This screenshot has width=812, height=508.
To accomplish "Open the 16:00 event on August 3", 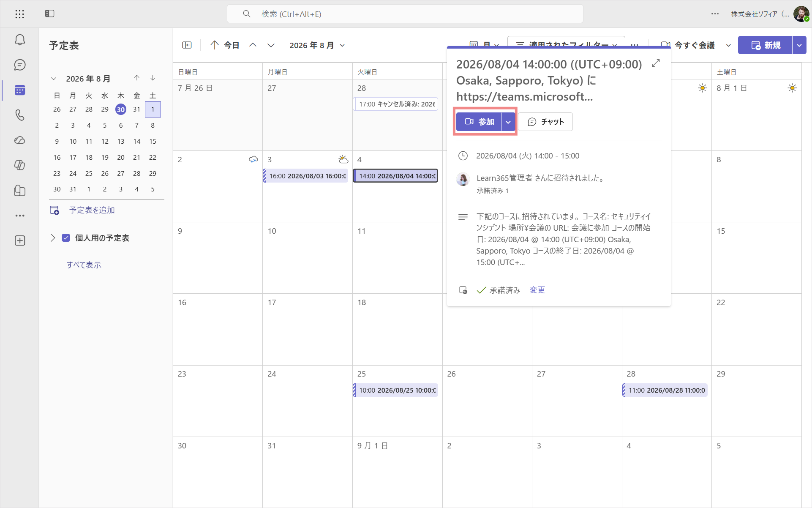I will [x=305, y=176].
